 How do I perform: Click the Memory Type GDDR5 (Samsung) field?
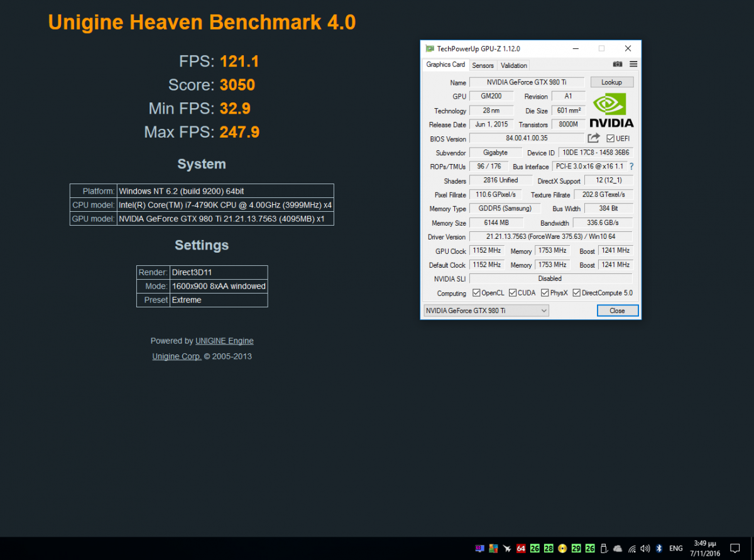click(x=505, y=209)
